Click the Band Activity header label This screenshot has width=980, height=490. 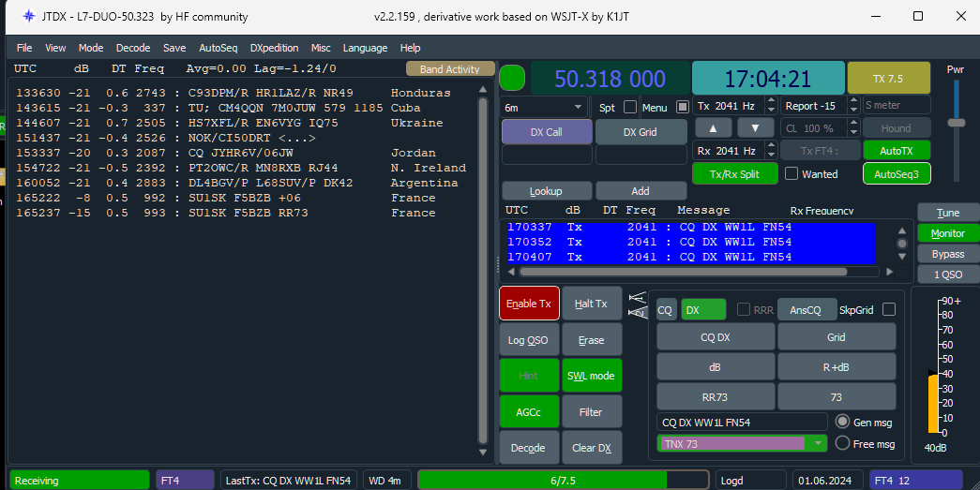click(x=450, y=68)
